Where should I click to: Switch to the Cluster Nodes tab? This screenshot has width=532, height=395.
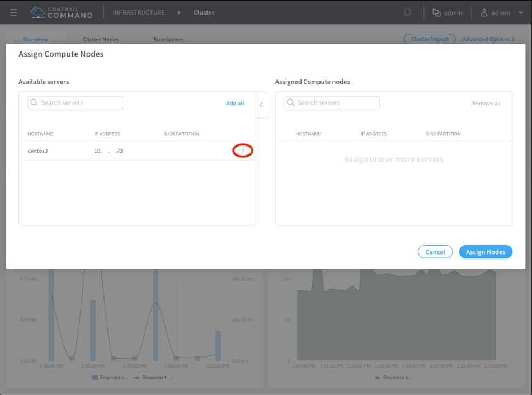[x=101, y=40]
